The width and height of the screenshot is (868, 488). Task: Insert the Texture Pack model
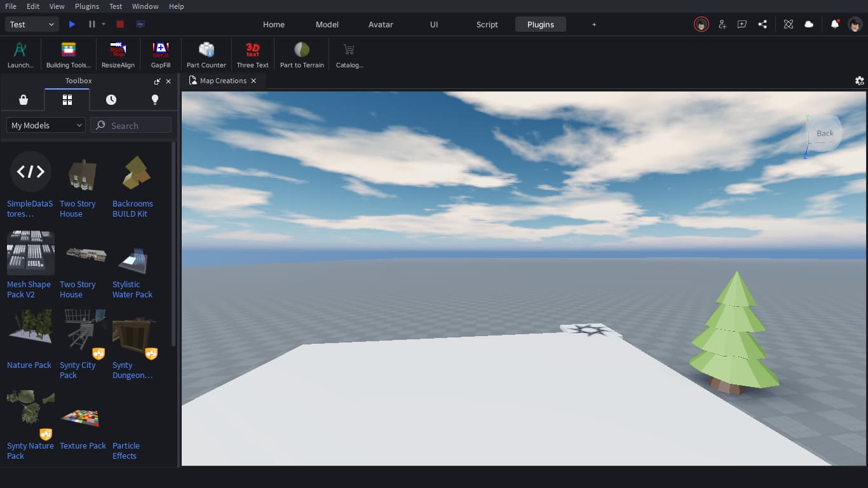click(83, 421)
